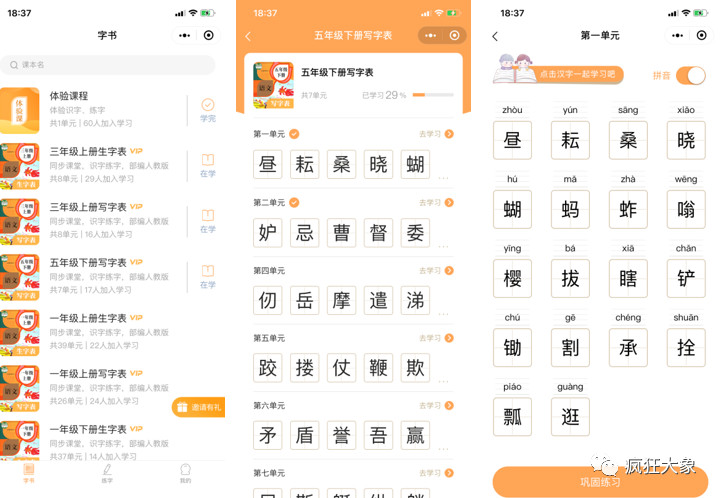
Task: Expand more characters dots in 第一单元 row
Action: (443, 178)
